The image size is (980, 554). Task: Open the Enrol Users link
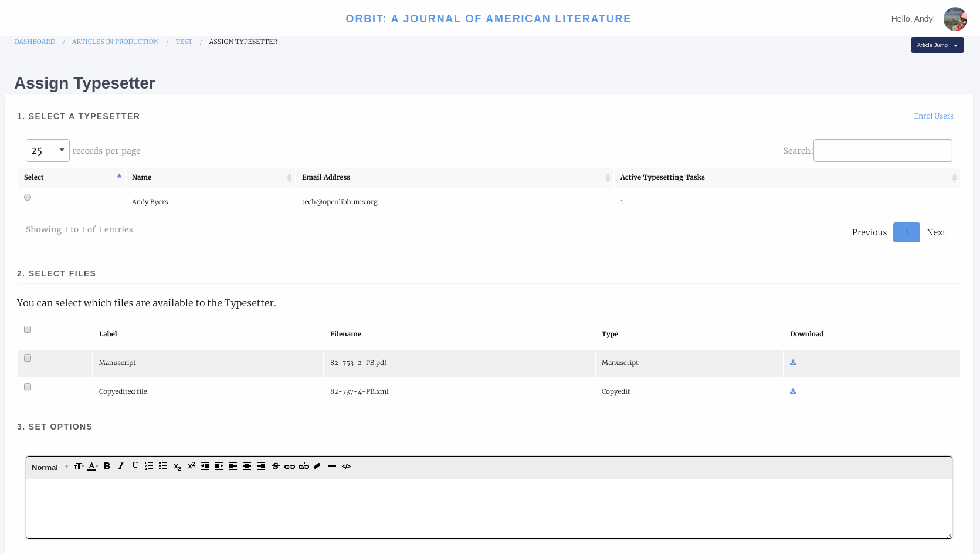(933, 116)
